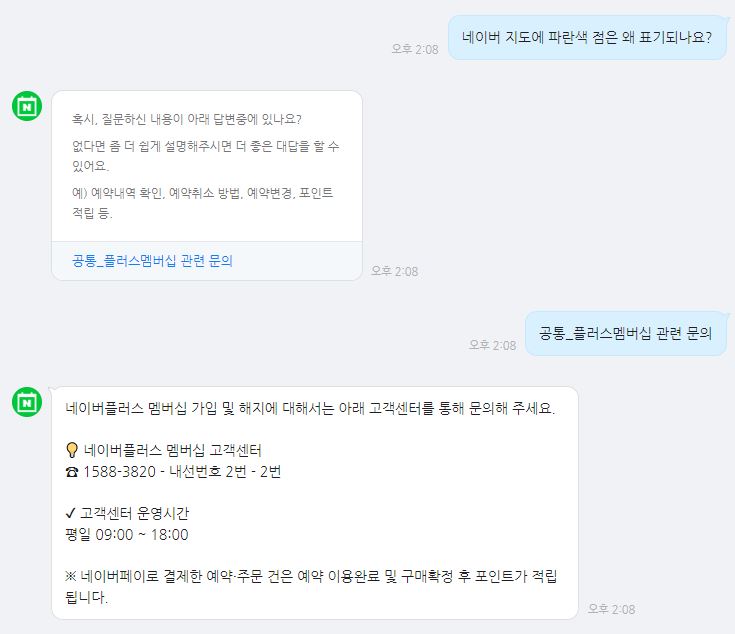The image size is (735, 634).
Task: Click the 혹시, 질문하신 내용이 line in the bot card
Action: coord(187,119)
